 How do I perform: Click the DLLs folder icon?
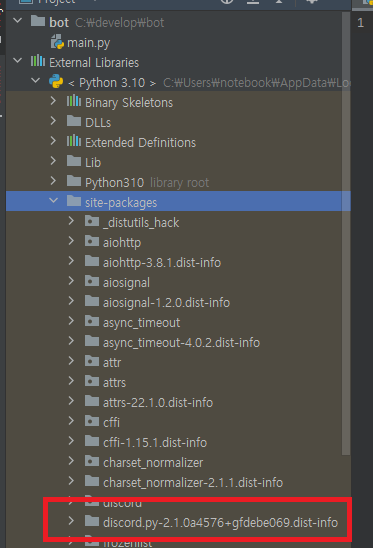pyautogui.click(x=74, y=121)
